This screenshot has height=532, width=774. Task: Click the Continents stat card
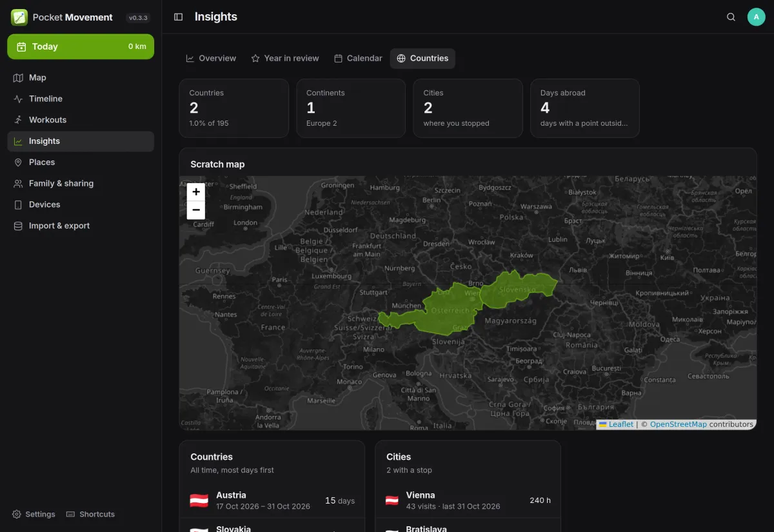(351, 108)
